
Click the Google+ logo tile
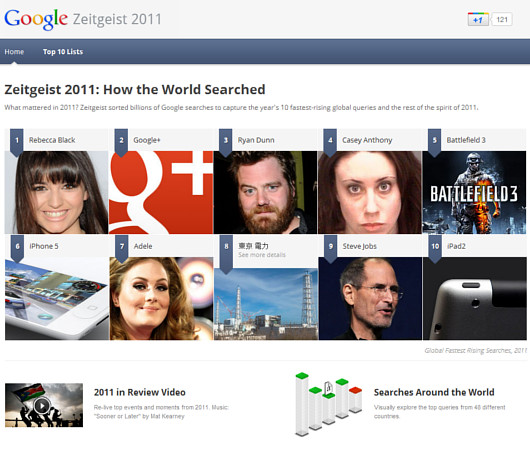pyautogui.click(x=161, y=192)
